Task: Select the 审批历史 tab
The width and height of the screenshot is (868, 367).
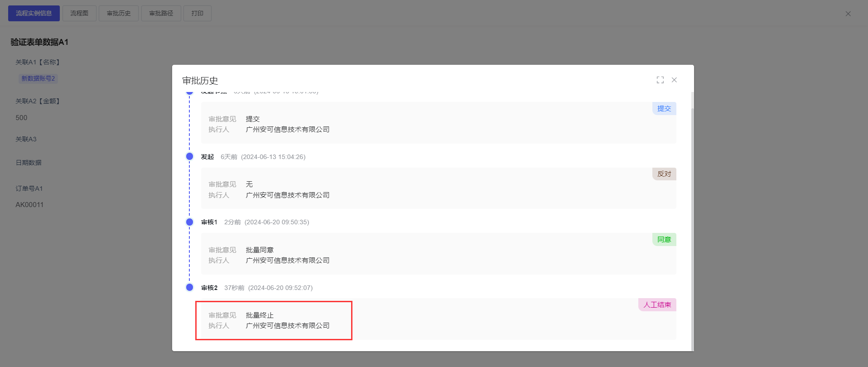Action: tap(119, 13)
